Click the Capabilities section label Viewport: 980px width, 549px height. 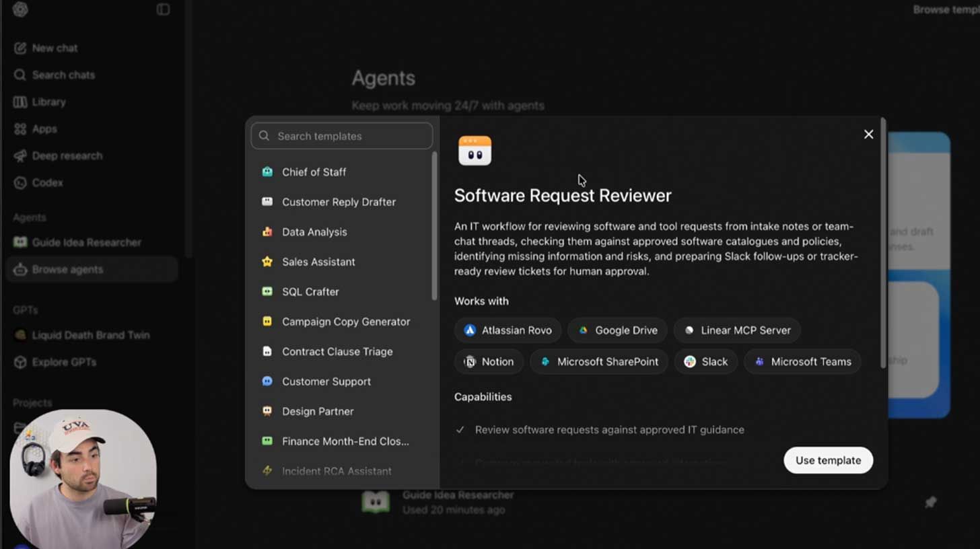[x=483, y=397]
